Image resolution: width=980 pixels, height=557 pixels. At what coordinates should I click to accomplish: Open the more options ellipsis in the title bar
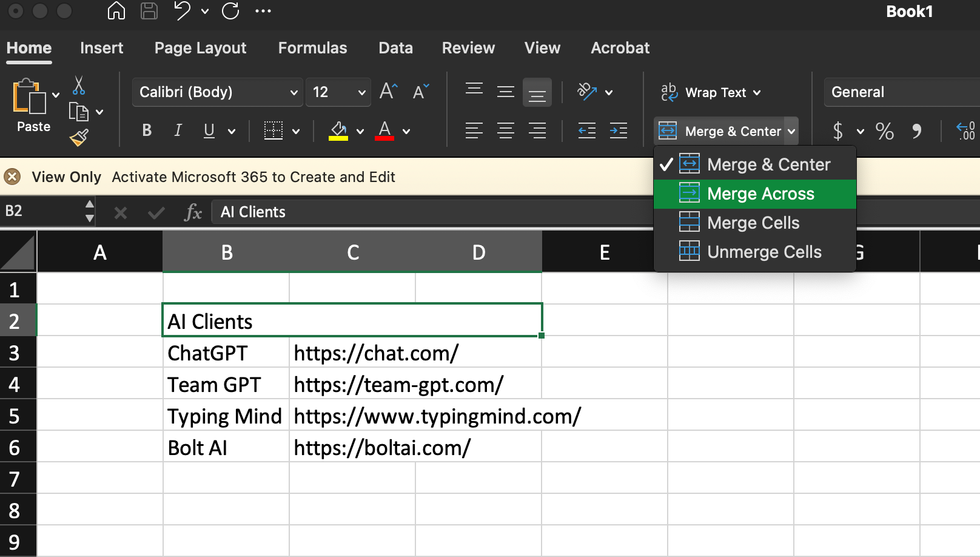click(x=263, y=11)
